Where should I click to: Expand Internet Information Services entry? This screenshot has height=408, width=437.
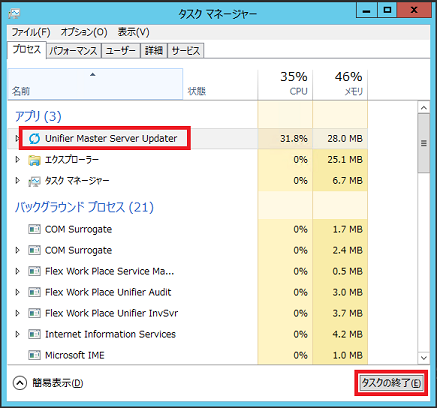(17, 334)
